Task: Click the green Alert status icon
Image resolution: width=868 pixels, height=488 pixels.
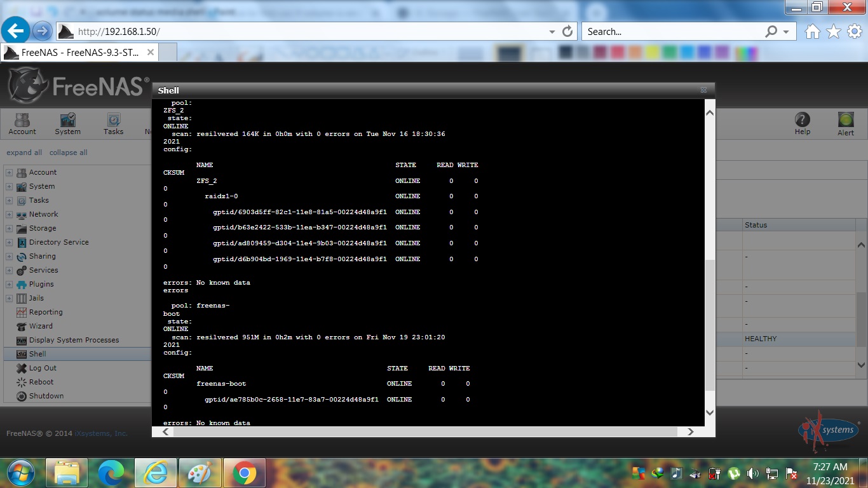Action: click(x=846, y=124)
